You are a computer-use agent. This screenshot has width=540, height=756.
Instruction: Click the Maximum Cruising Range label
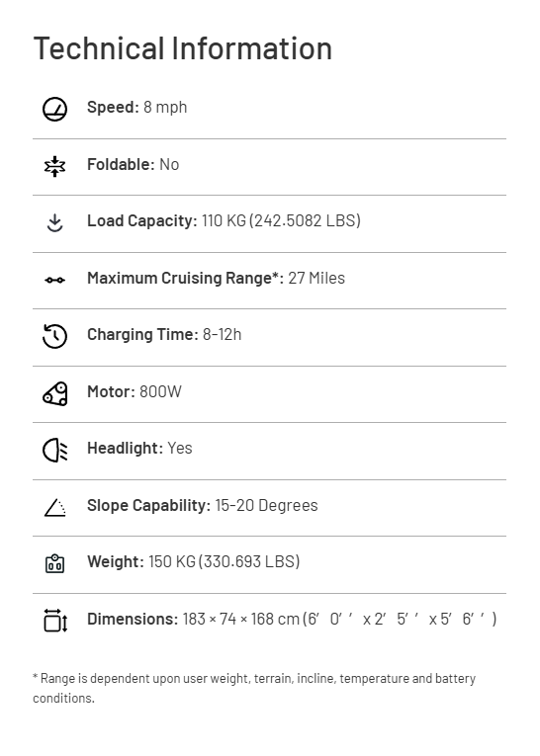(185, 279)
